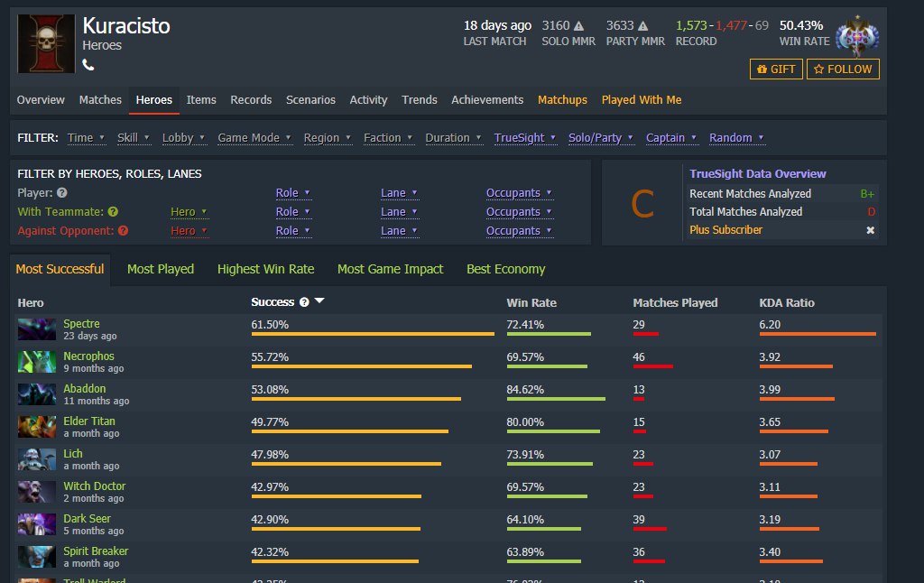The width and height of the screenshot is (924, 583).
Task: Click Spectre's yellow Success bar
Action: pyautogui.click(x=372, y=334)
